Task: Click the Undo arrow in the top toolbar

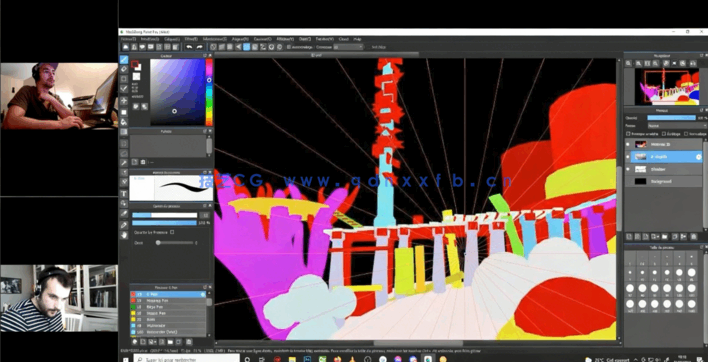Action: coord(189,47)
